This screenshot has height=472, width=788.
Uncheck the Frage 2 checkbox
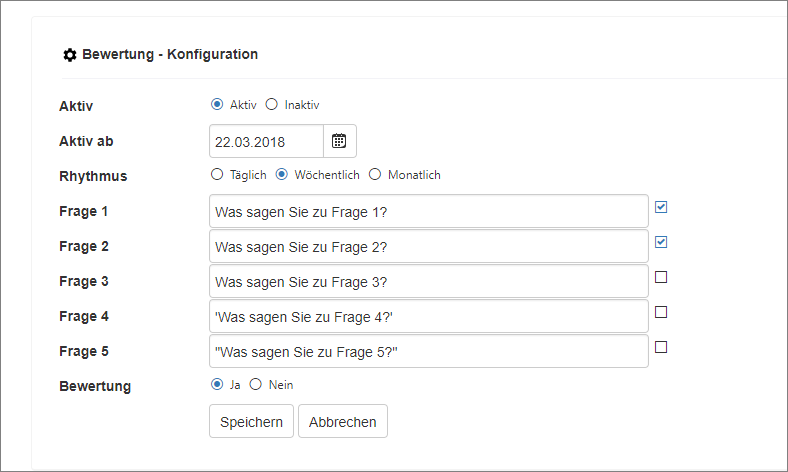tap(661, 242)
